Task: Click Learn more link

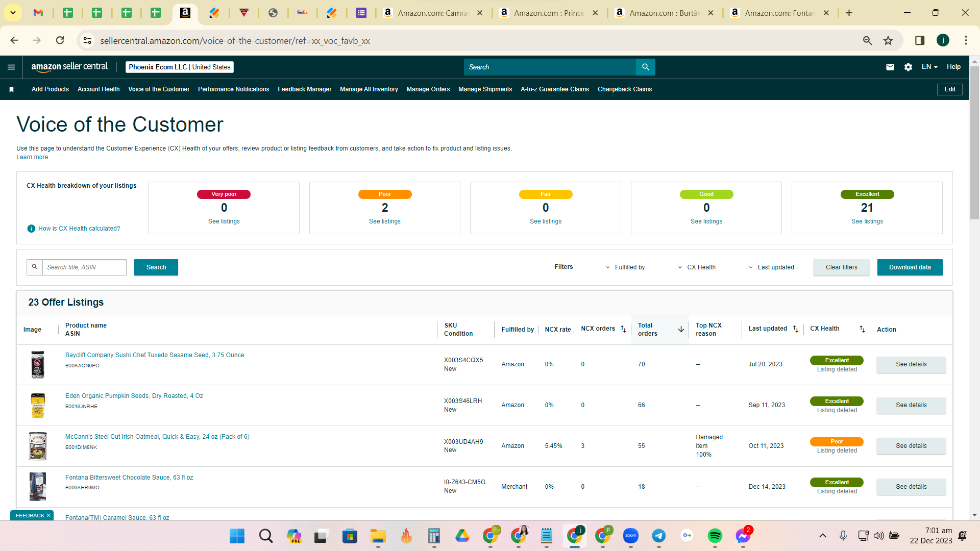Action: click(32, 157)
